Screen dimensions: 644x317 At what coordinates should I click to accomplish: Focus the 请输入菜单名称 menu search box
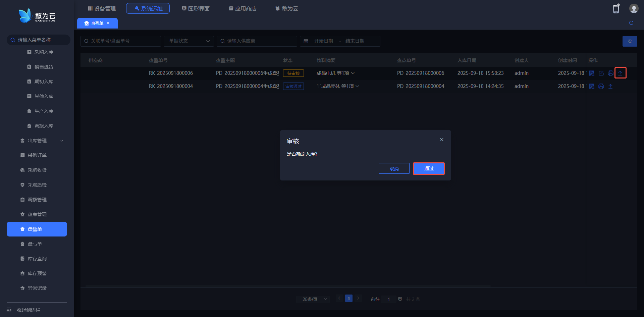[39, 40]
